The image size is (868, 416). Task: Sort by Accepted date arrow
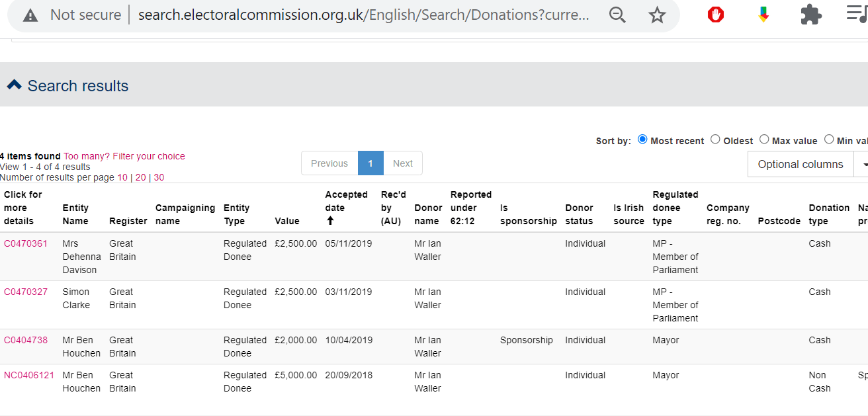331,221
